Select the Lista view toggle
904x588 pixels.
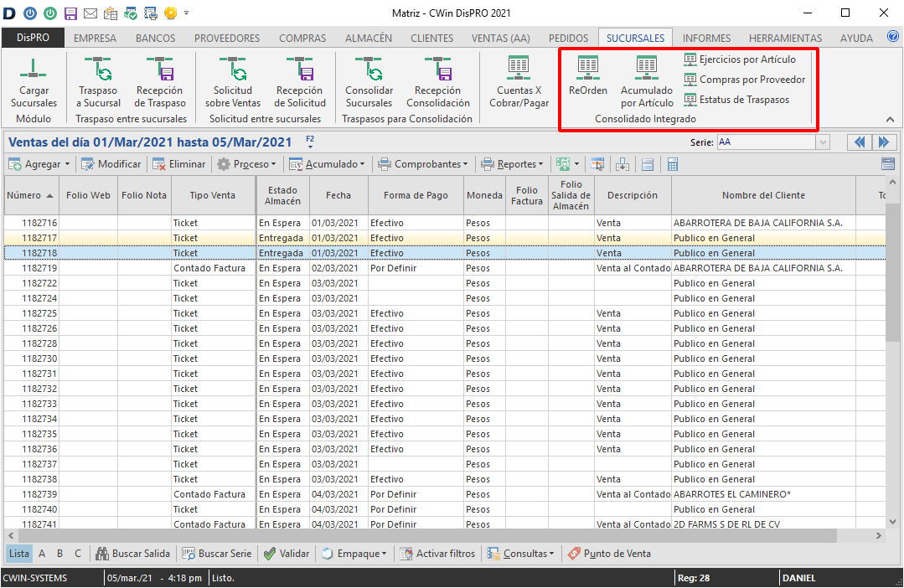(x=18, y=554)
